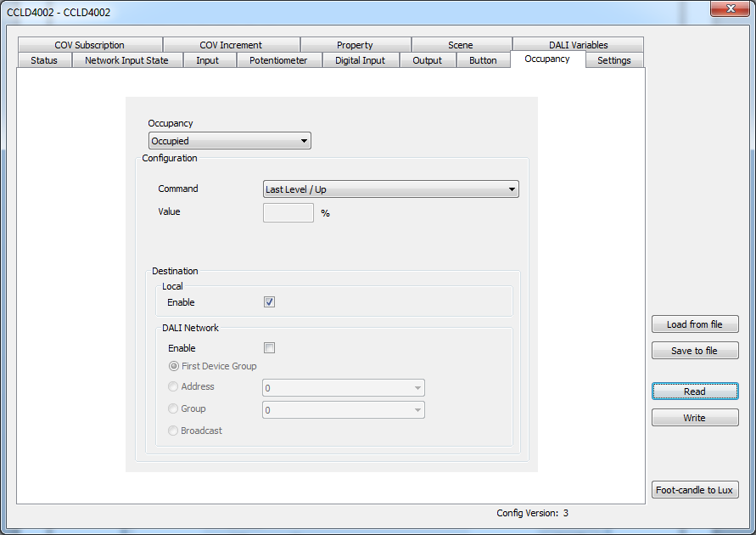Open the Digital Input tab
The height and width of the screenshot is (535, 756).
(x=360, y=60)
